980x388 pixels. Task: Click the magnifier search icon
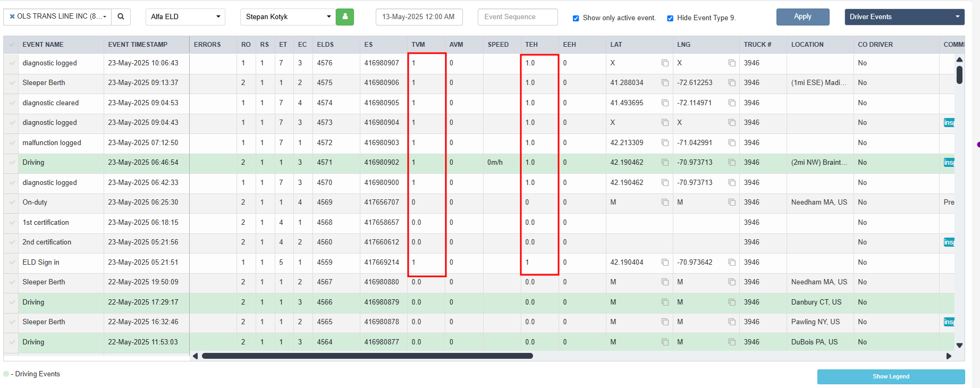[x=121, y=16]
